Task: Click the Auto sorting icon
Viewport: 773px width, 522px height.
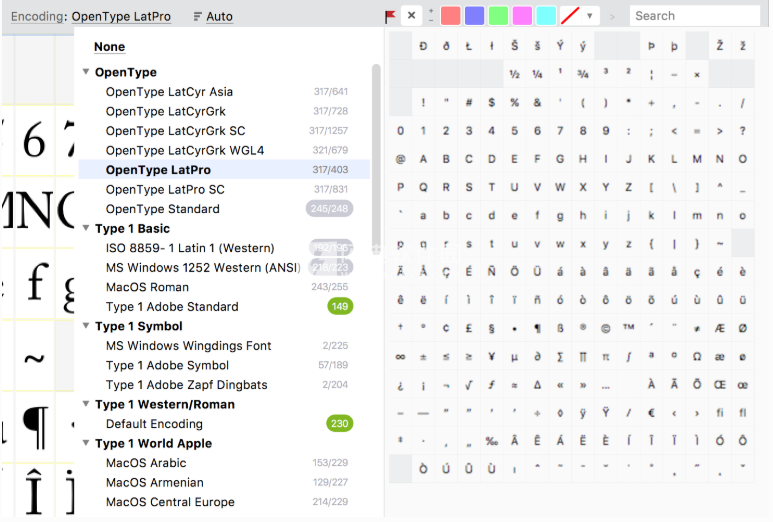Action: tap(198, 17)
